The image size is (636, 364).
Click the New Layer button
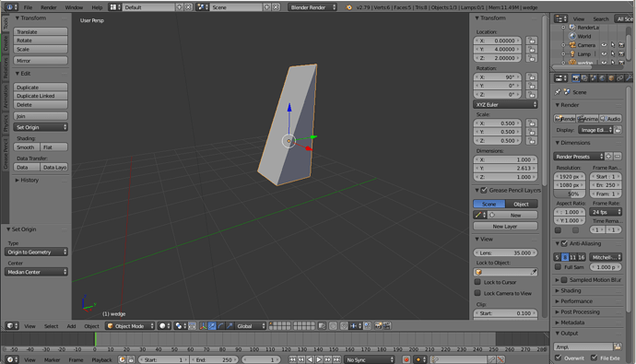click(x=505, y=226)
